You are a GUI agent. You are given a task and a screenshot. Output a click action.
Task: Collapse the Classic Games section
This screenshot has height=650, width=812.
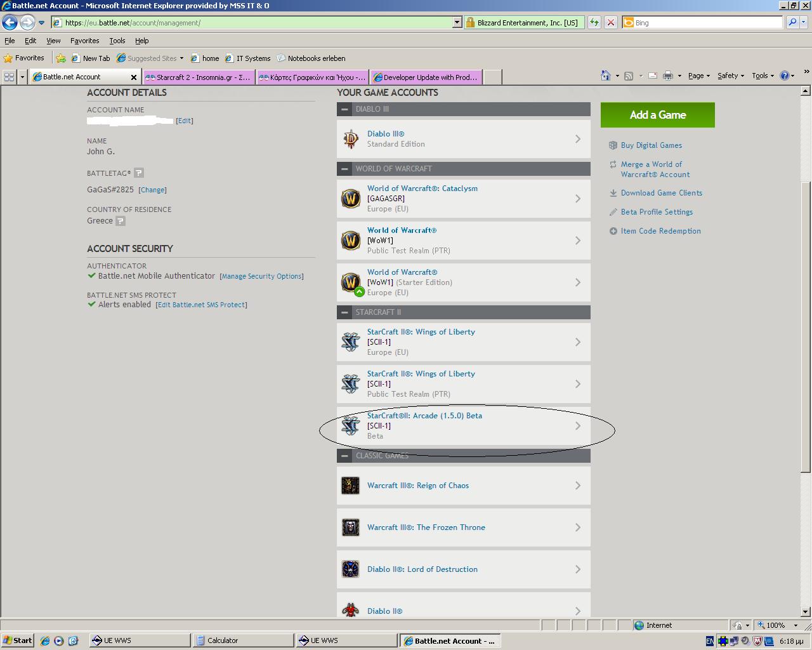coord(344,456)
